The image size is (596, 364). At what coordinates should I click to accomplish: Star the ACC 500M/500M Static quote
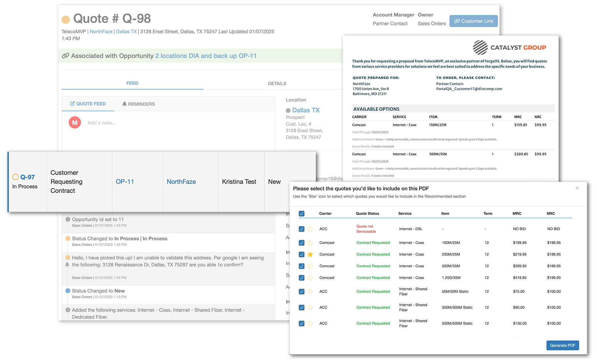(x=310, y=323)
